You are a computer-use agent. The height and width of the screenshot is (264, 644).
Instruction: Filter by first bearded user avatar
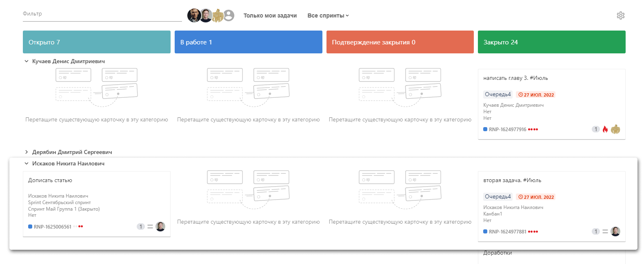point(194,15)
